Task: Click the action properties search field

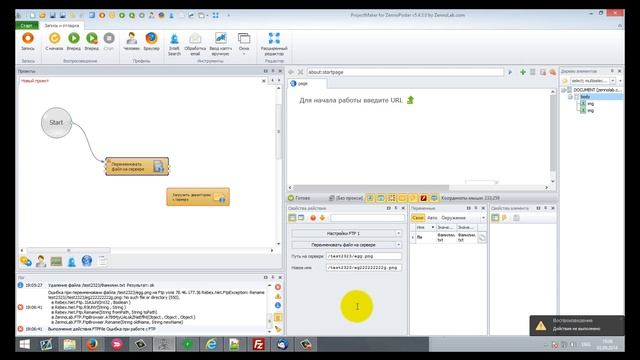Action: pyautogui.click(x=367, y=218)
